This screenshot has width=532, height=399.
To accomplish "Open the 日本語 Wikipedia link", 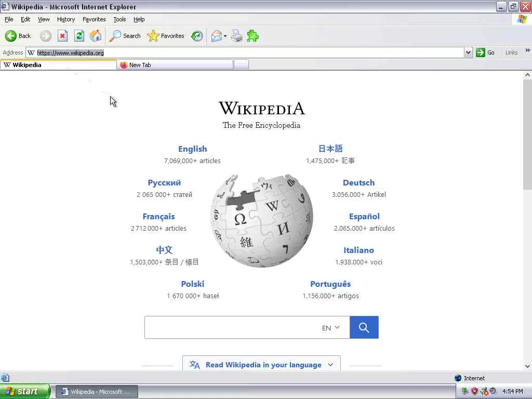I will (x=330, y=149).
